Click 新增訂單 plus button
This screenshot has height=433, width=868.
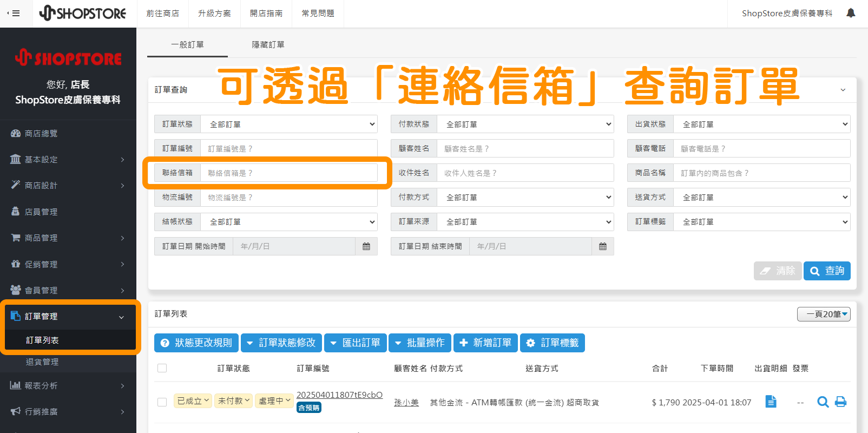[485, 343]
